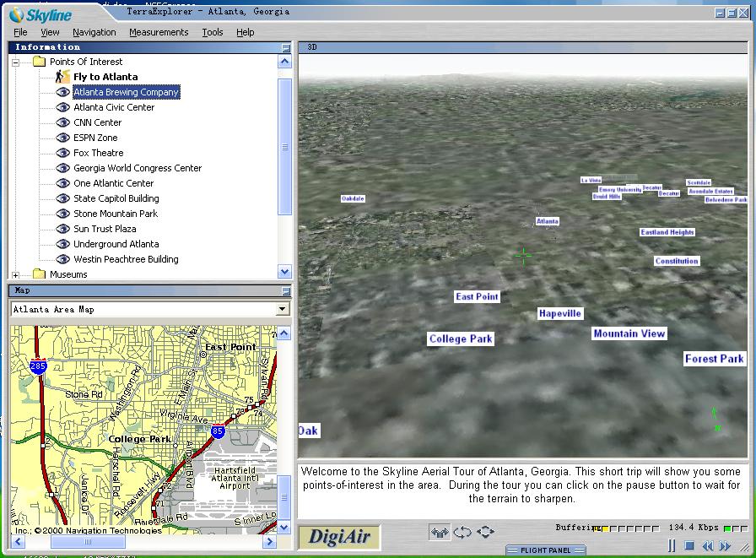Click the map scroll down arrow
The width and height of the screenshot is (756, 558).
coord(284,527)
